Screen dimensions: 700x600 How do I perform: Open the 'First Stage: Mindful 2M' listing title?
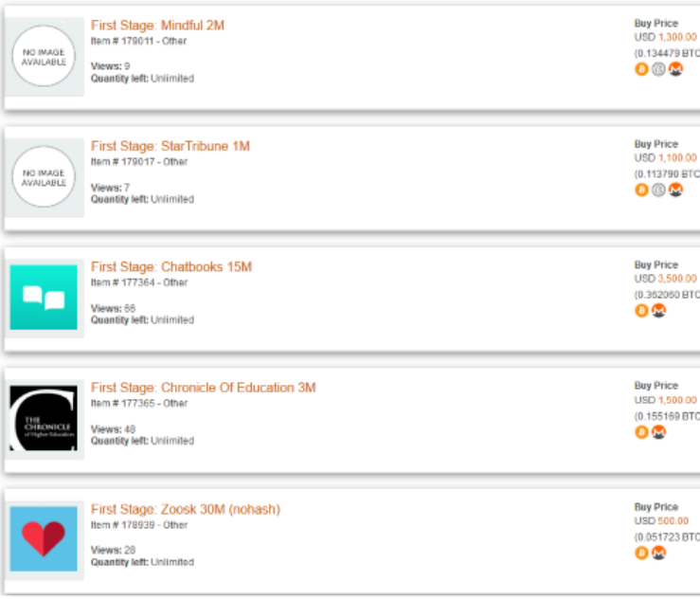click(x=157, y=25)
